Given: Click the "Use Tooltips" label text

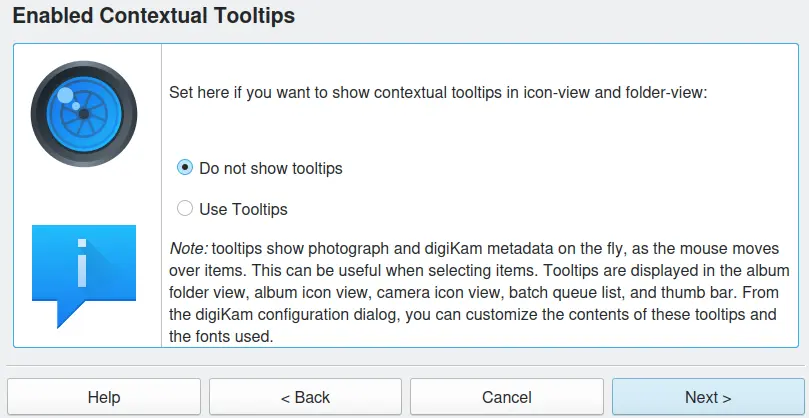Looking at the screenshot, I should click(243, 209).
